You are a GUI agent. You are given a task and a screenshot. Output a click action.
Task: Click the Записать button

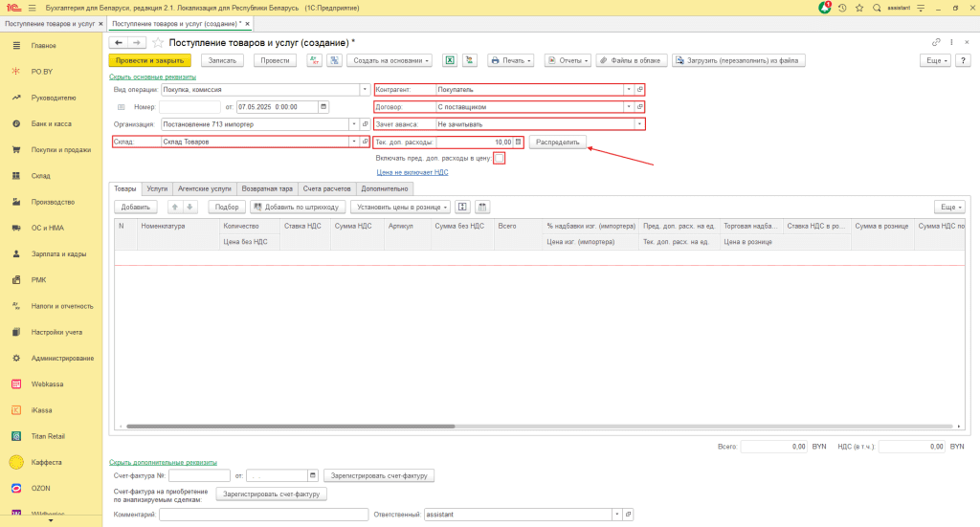(222, 60)
